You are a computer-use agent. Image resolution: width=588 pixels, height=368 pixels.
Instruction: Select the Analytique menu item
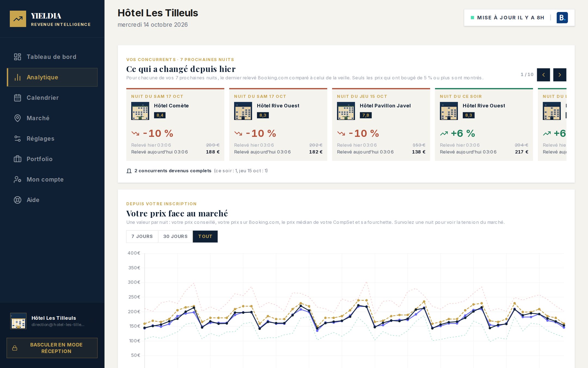click(52, 77)
